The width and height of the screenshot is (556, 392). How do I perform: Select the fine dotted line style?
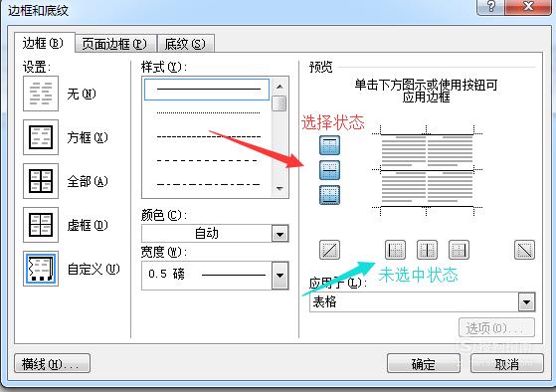(208, 112)
